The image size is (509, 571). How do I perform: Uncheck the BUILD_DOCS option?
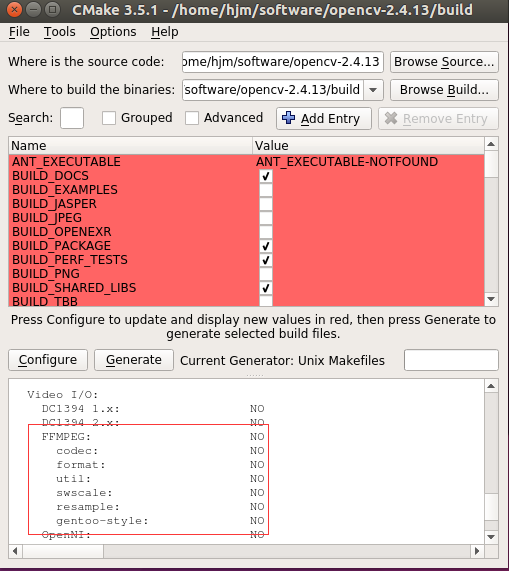pyautogui.click(x=266, y=176)
